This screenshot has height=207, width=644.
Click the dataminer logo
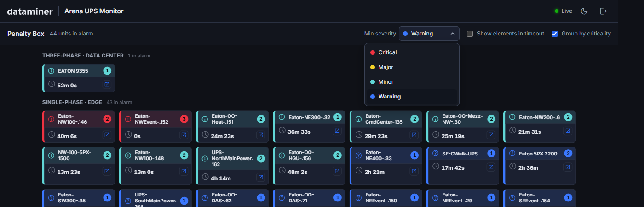(x=30, y=11)
